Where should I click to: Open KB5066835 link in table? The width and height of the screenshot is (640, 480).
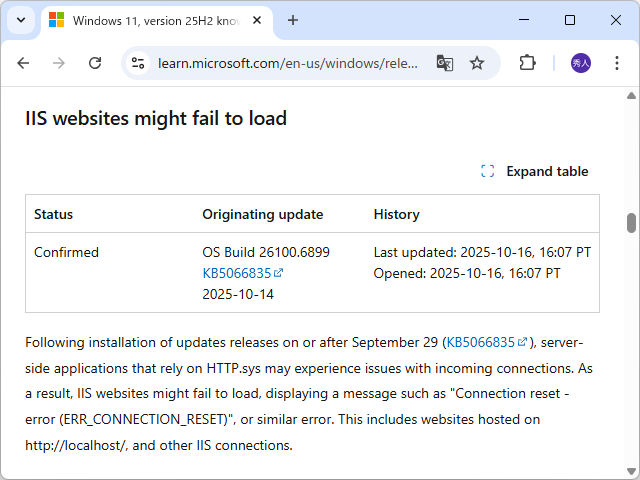point(238,273)
